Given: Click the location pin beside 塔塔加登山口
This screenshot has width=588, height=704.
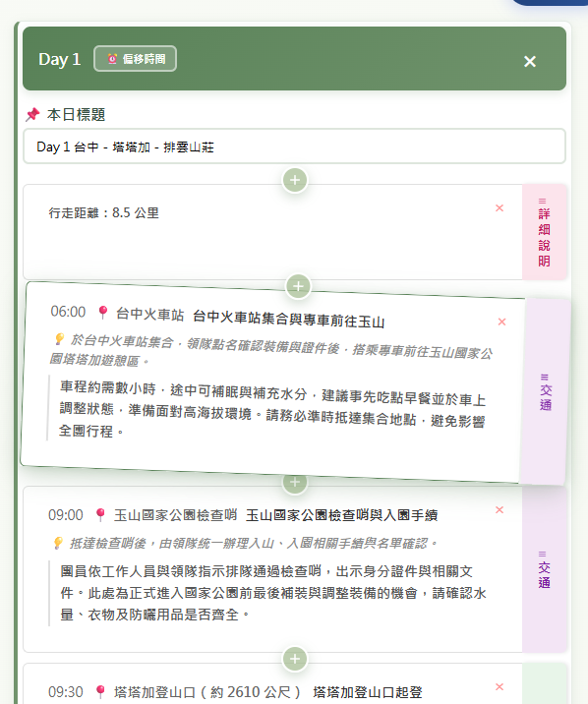Looking at the screenshot, I should point(100,692).
